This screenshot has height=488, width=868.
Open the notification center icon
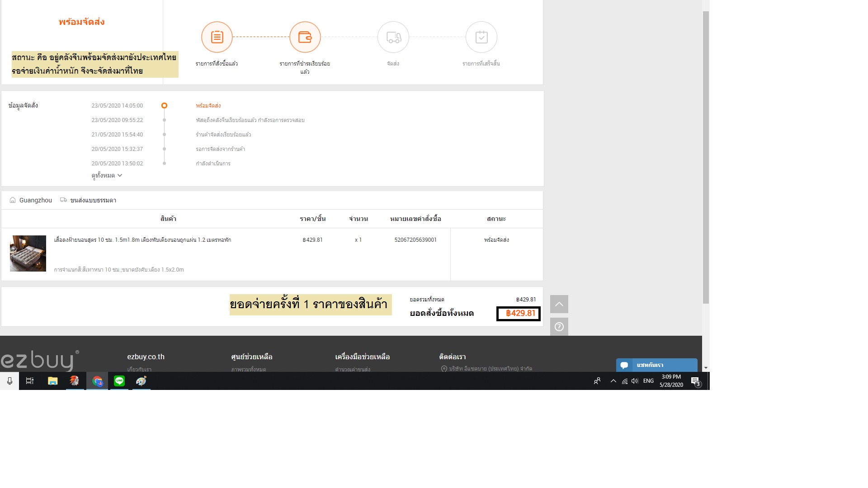pos(696,381)
